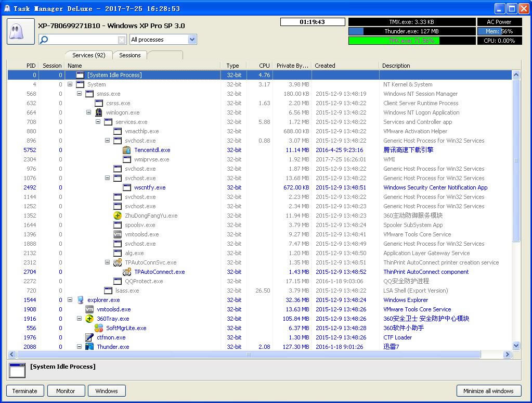
Task: Collapse svchost.exe PID 896 node
Action: (107, 141)
